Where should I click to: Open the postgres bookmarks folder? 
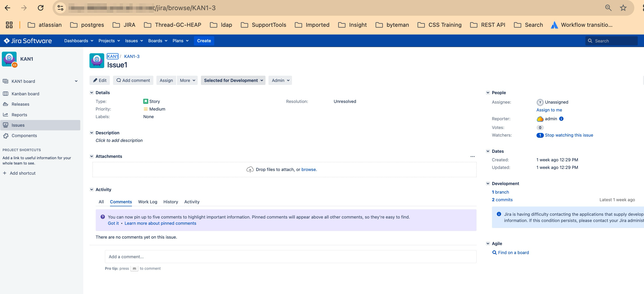87,25
